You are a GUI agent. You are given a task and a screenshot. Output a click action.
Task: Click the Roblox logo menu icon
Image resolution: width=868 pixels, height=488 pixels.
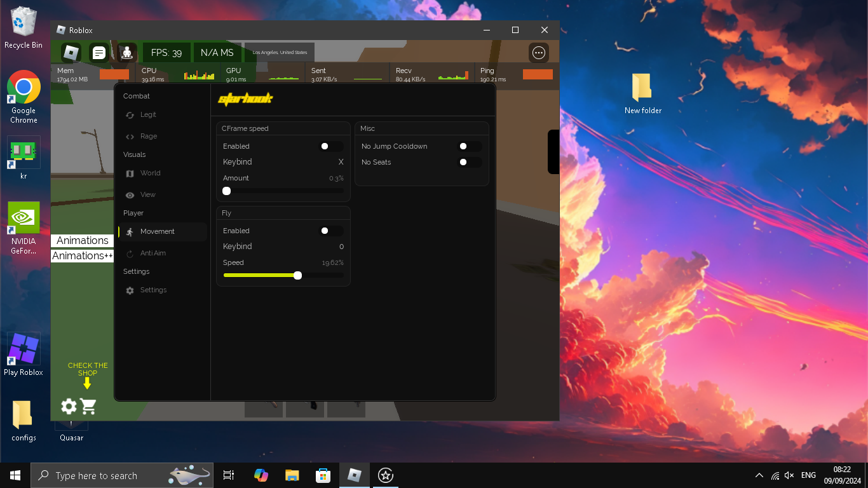coord(71,53)
